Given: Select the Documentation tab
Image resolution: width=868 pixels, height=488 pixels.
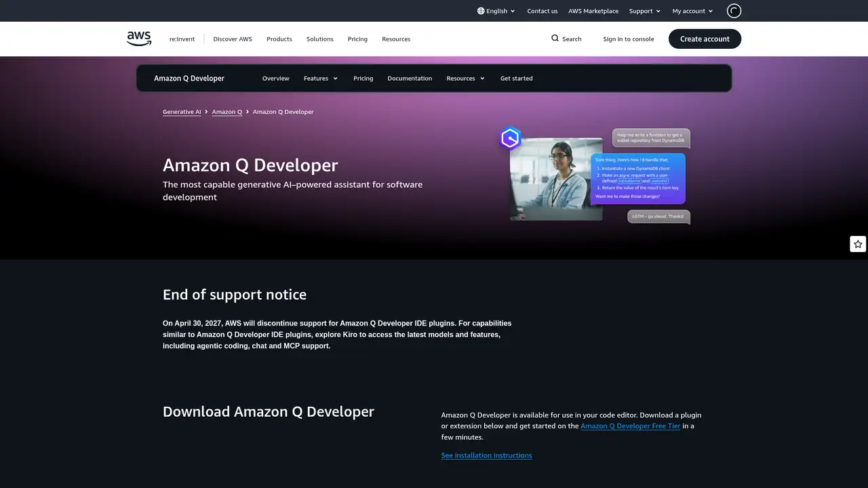Looking at the screenshot, I should (x=410, y=79).
